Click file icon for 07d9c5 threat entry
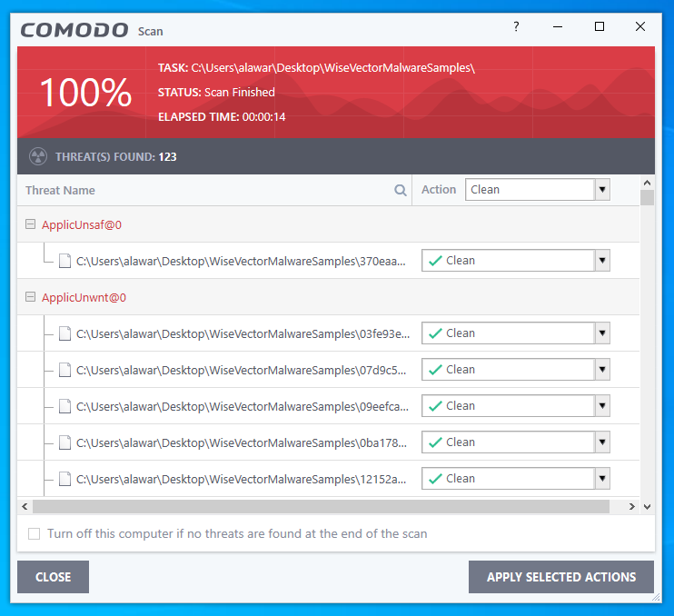The width and height of the screenshot is (674, 616). coord(64,370)
